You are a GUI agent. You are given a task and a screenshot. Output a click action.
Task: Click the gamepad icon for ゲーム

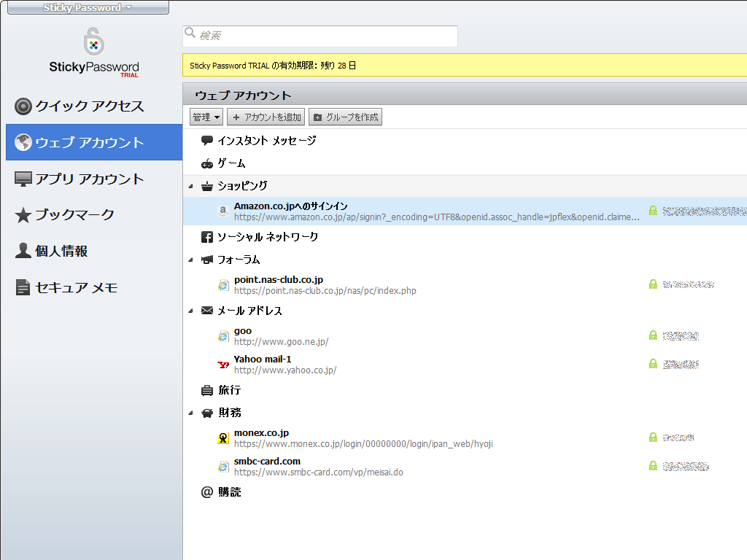[206, 164]
